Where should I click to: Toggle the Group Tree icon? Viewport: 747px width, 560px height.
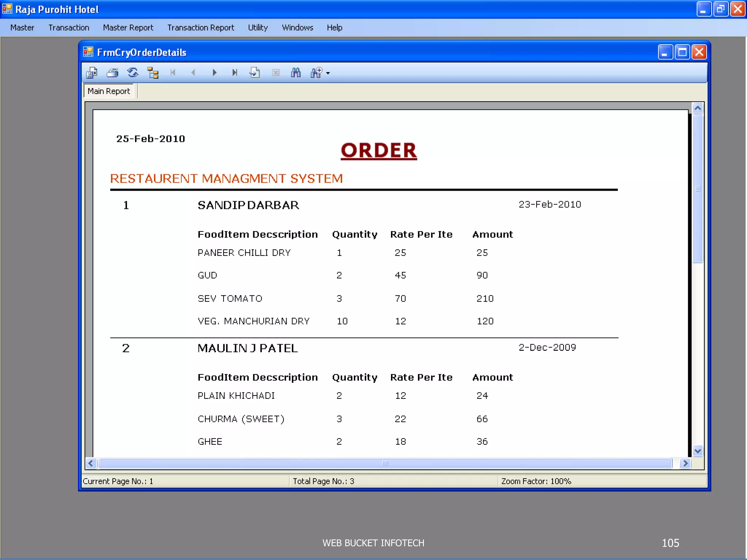click(x=153, y=73)
